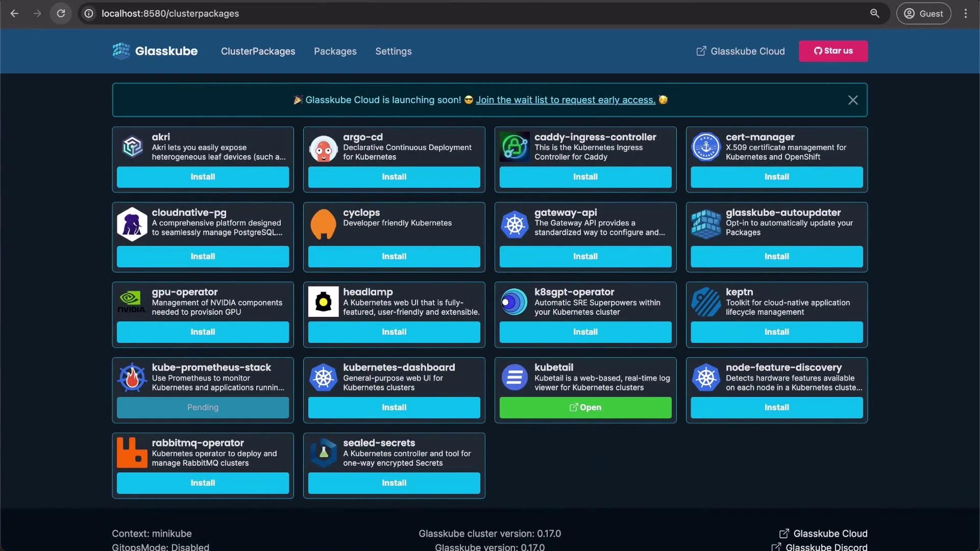Install caddy-ingress-controller

585,177
